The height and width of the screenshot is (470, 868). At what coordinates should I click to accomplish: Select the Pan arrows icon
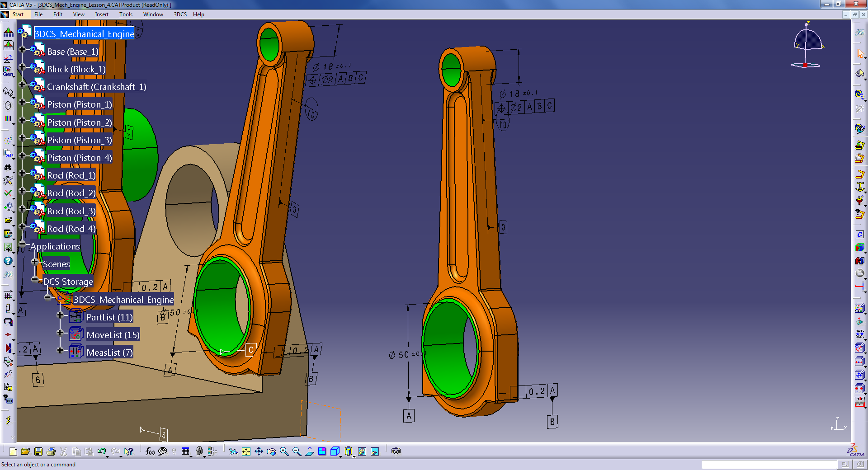point(259,451)
